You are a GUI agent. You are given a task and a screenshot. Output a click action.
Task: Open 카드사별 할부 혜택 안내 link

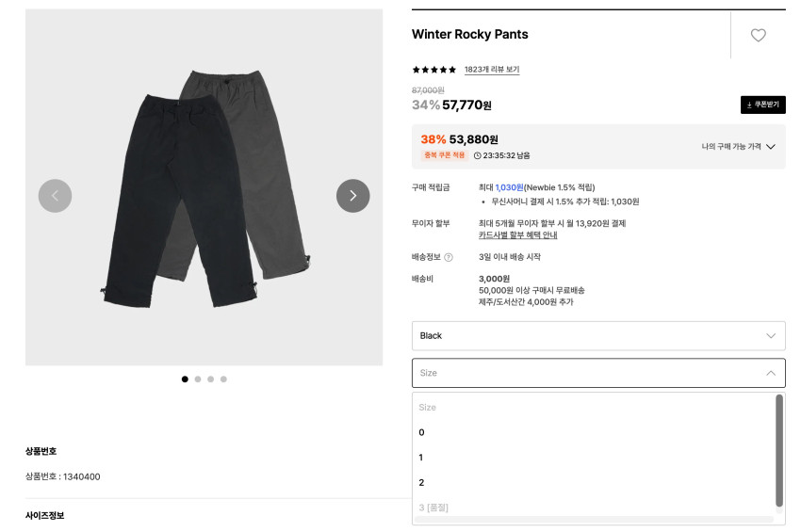(517, 235)
